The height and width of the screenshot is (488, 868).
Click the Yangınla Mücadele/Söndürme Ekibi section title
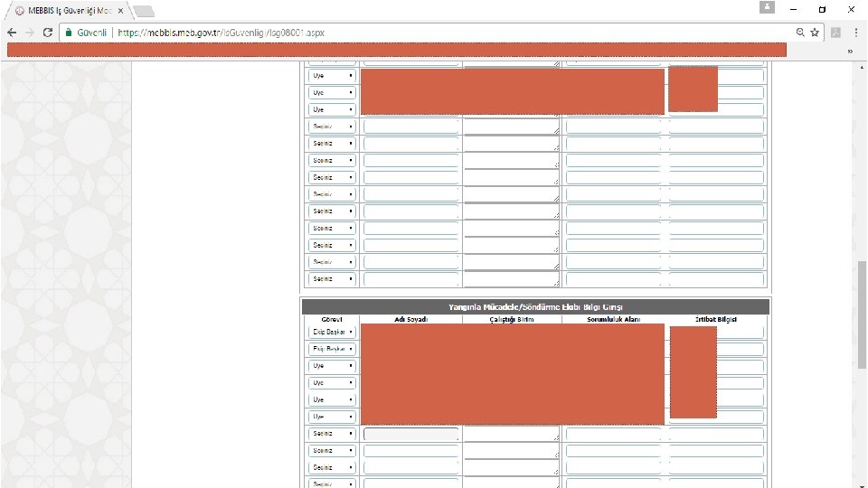tap(535, 307)
